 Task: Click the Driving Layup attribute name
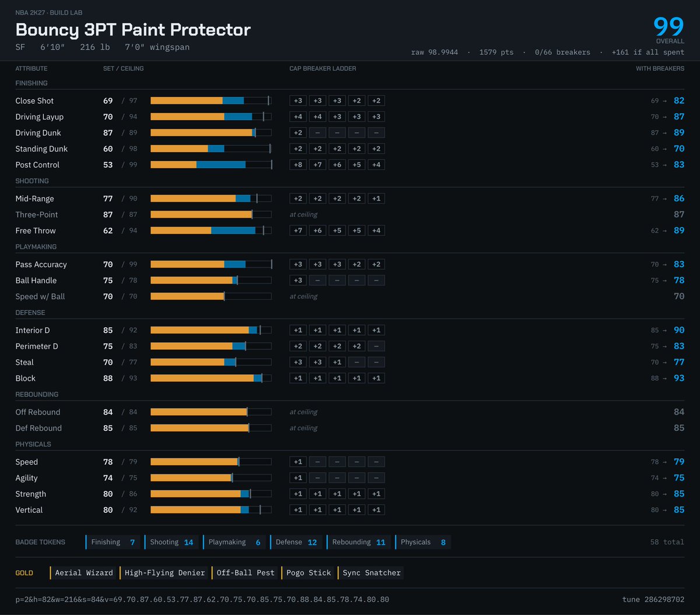(x=40, y=117)
